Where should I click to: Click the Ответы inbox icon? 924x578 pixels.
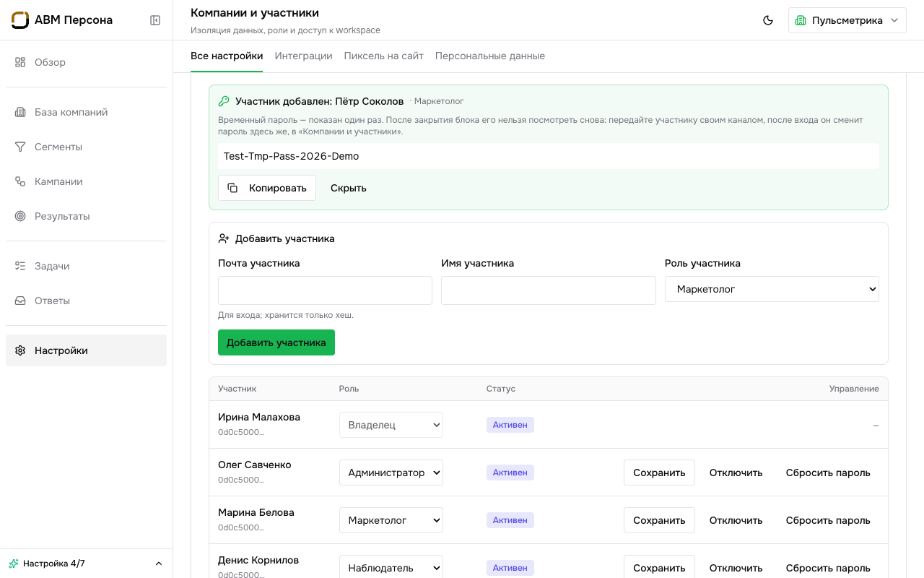[20, 301]
